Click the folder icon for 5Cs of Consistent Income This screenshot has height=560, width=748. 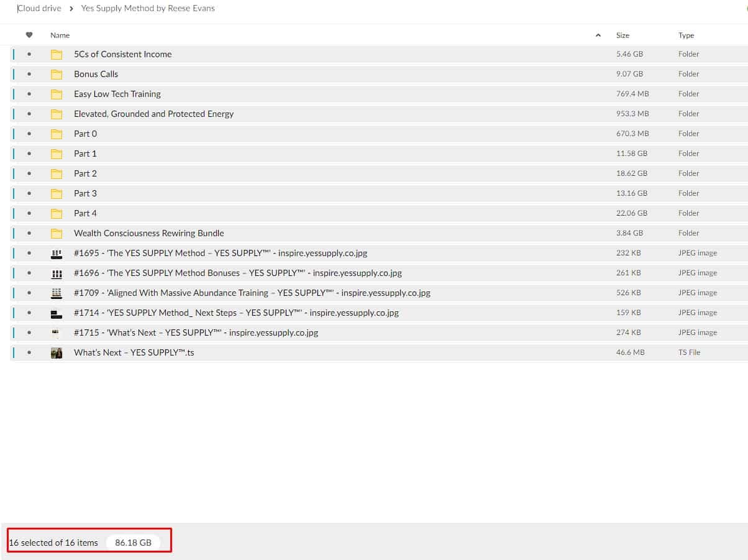pyautogui.click(x=57, y=55)
